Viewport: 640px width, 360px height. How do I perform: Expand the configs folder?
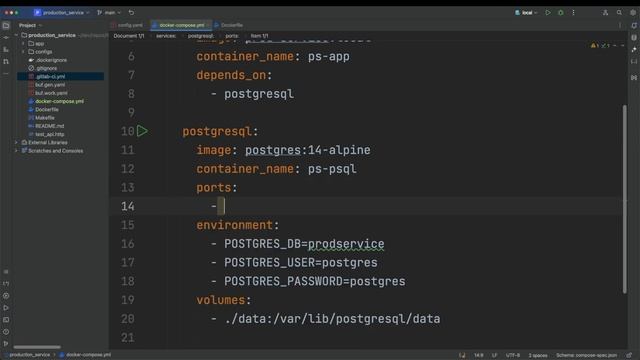(x=23, y=52)
